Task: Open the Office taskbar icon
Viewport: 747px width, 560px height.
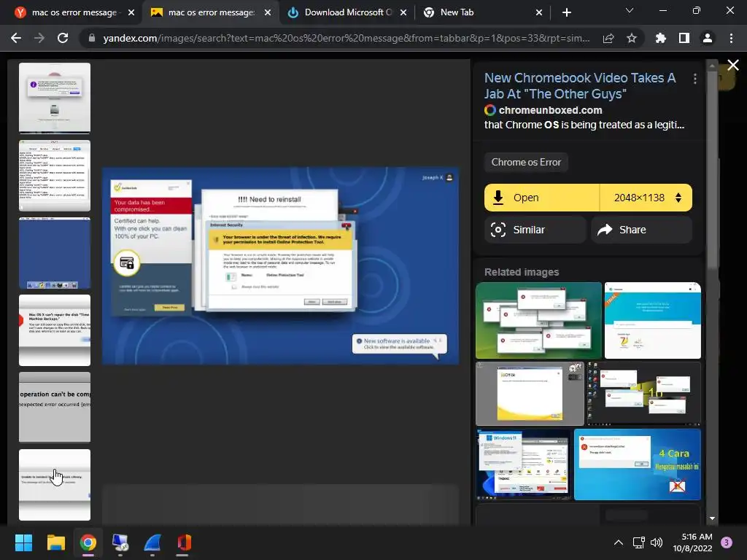Action: pos(185,542)
